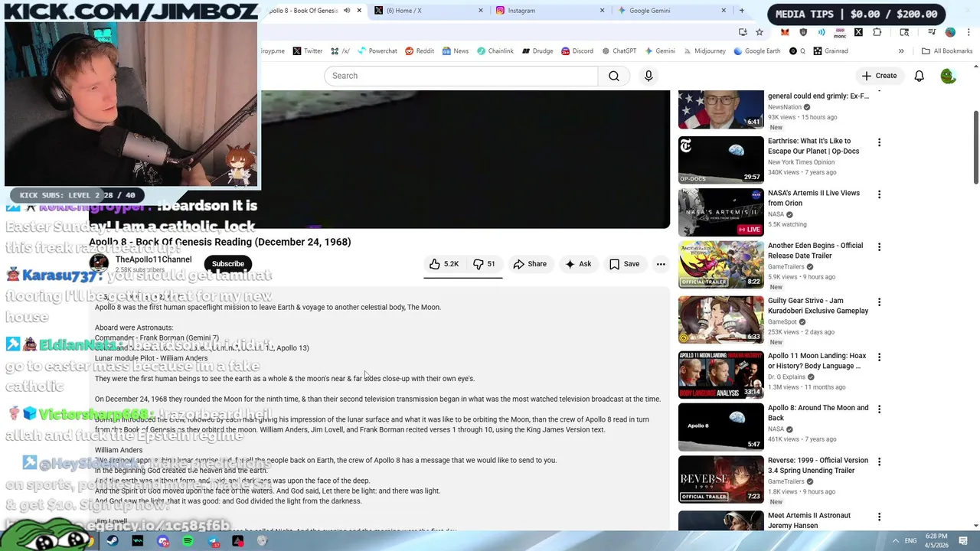Screen dimensions: 980x551
Task: Open Spotify from the taskbar
Action: pos(188,541)
